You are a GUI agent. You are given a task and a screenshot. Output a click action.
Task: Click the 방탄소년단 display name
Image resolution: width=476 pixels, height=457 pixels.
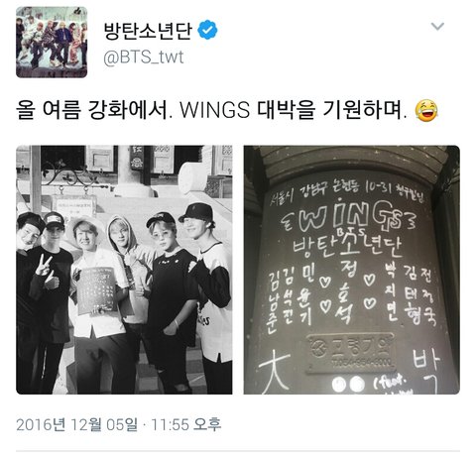tap(148, 30)
